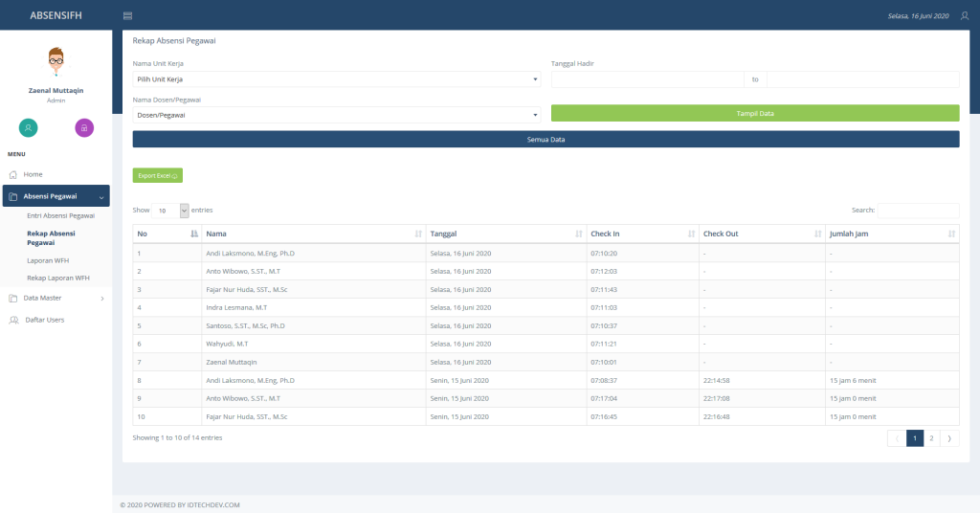This screenshot has width=980, height=513.
Task: Sort table by Check Out column arrows
Action: tap(817, 234)
